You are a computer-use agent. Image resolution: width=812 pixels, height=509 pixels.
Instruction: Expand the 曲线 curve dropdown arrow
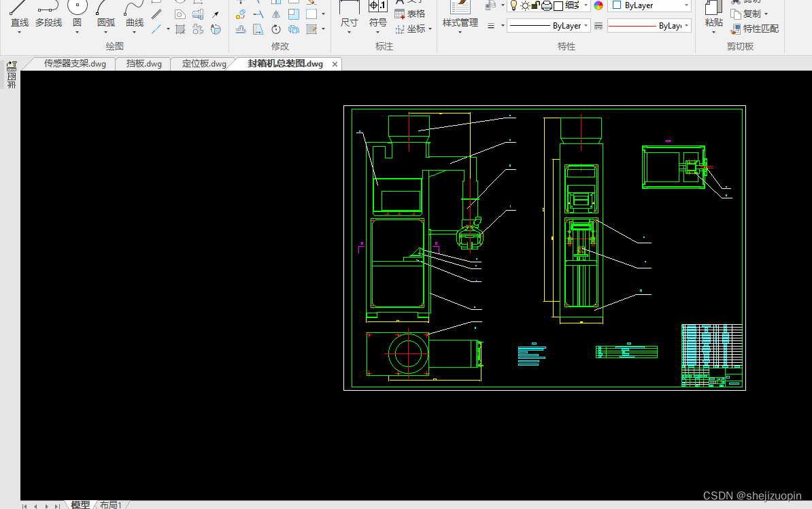coord(134,32)
